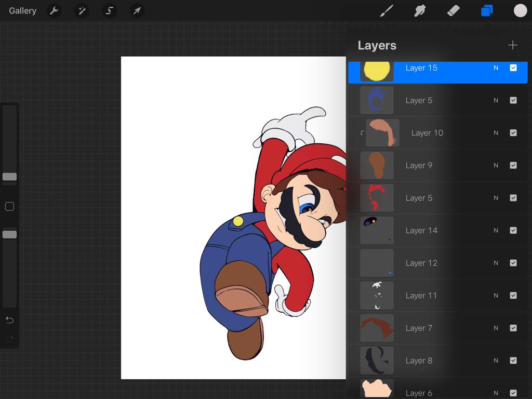Activate the Selection tool
This screenshot has width=532, height=399.
[x=109, y=11]
